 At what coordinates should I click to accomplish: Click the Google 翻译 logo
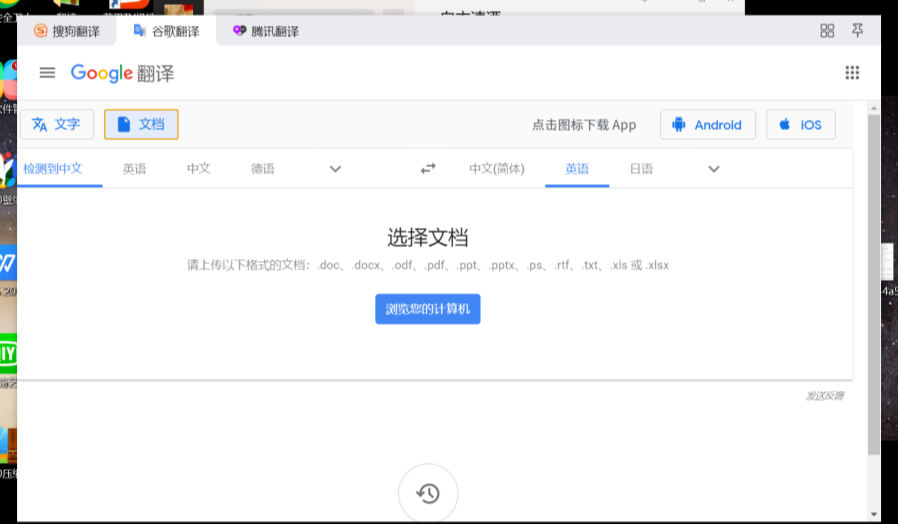pyautogui.click(x=122, y=73)
